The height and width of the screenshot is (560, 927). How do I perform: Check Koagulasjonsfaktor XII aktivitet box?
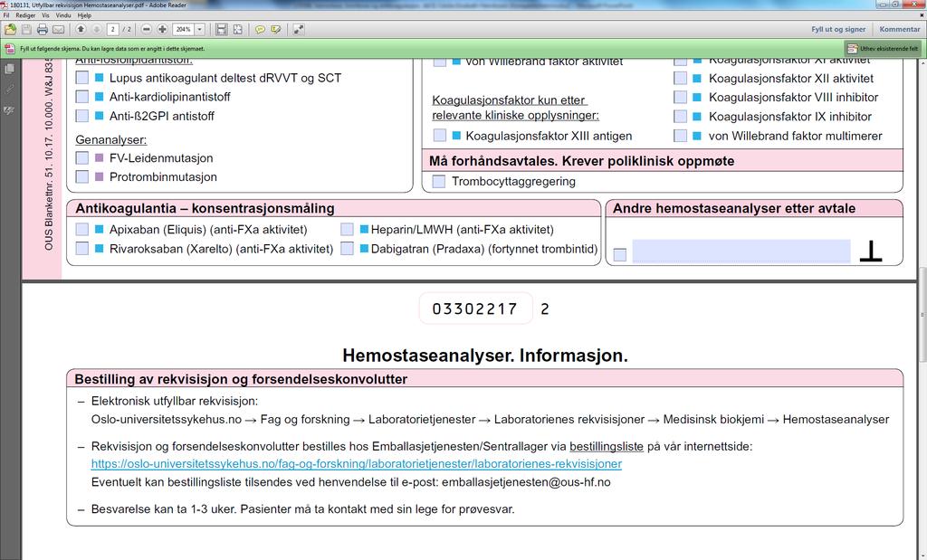[x=681, y=78]
